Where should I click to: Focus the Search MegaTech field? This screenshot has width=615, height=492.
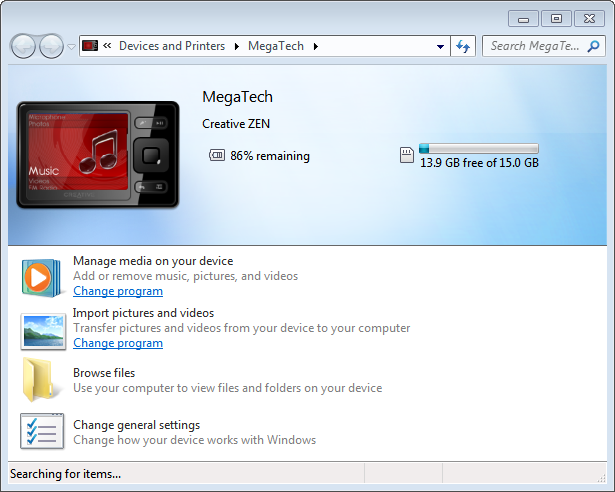pyautogui.click(x=544, y=46)
